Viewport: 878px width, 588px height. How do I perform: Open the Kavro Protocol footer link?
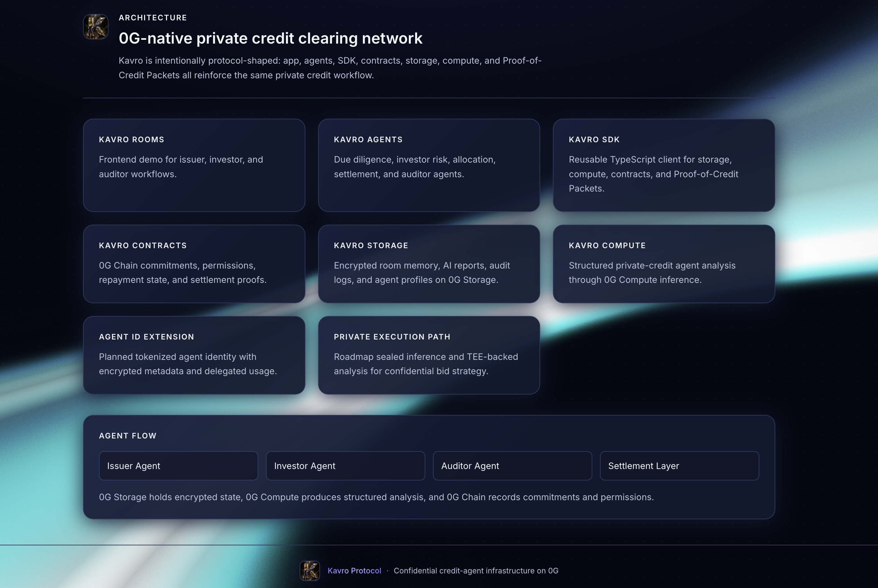coord(354,570)
